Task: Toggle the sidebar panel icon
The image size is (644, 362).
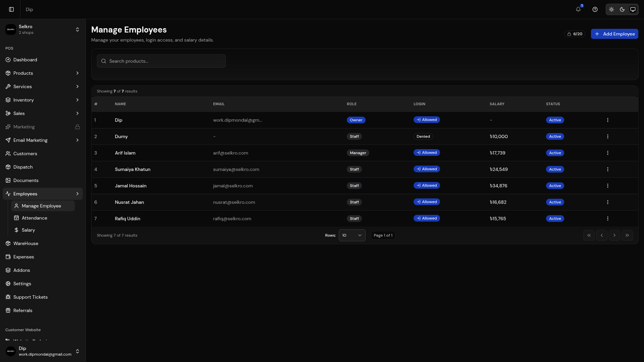Action: (x=11, y=9)
